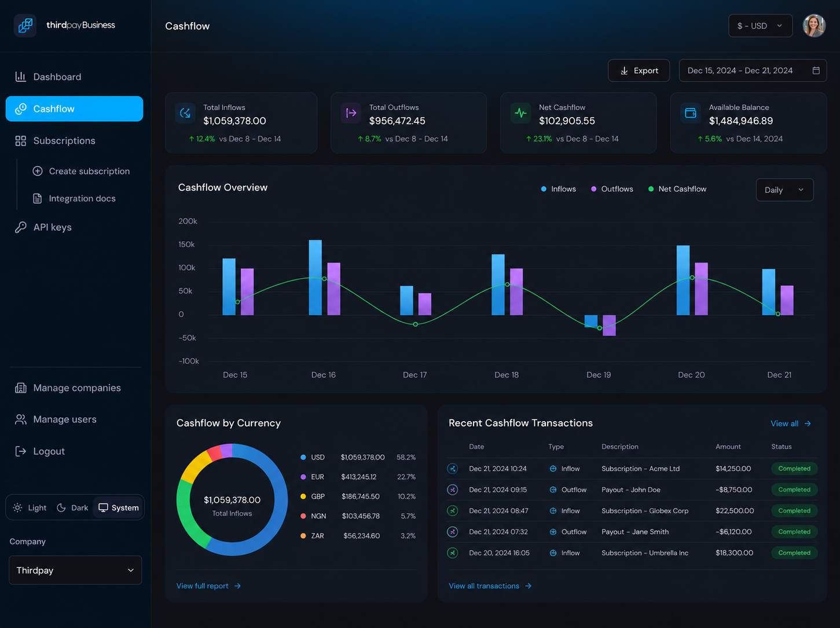Click the Dec 16 inflows bar
Image resolution: width=840 pixels, height=628 pixels.
(316, 278)
